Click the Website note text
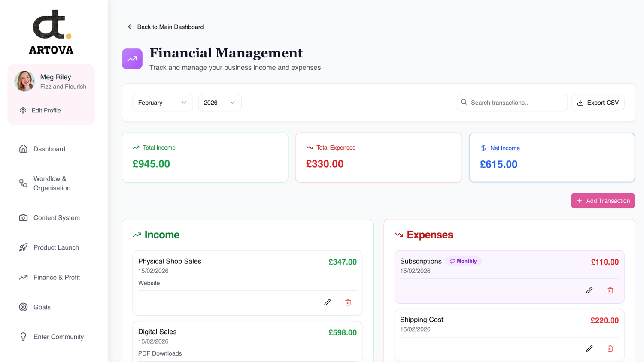Image resolution: width=644 pixels, height=362 pixels. (149, 283)
